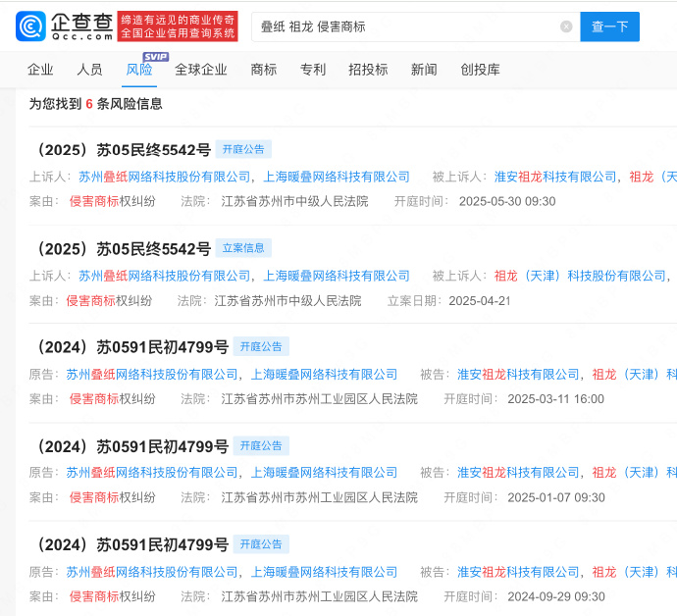
Task: Select the 风险 tab
Action: coord(139,70)
